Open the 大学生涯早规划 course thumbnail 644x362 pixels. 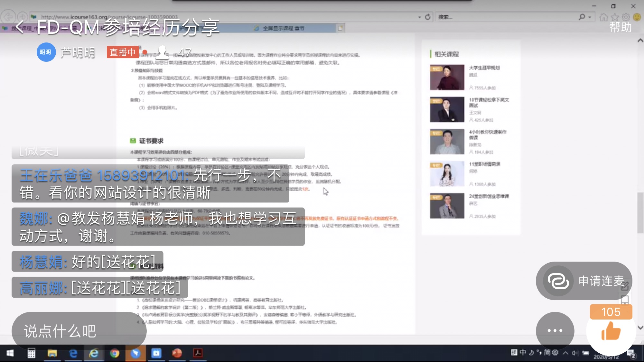coord(447,77)
